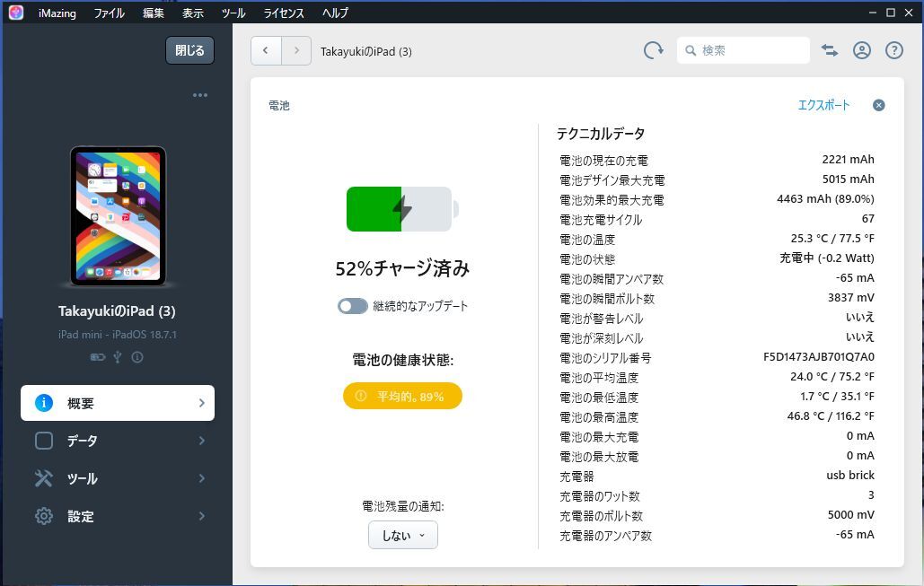Screen dimensions: 924x586
Task: Expand the 設定 chevron
Action: point(201,516)
